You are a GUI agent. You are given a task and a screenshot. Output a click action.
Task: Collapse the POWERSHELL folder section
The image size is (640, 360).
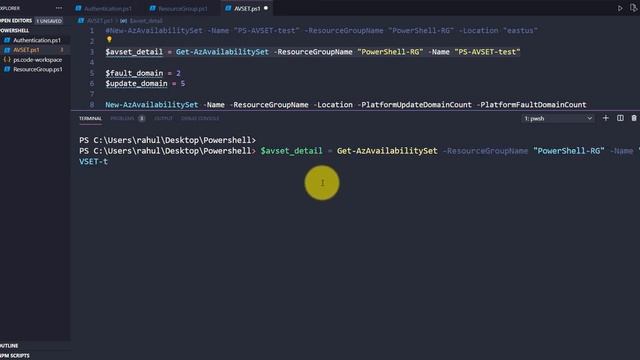(15, 31)
